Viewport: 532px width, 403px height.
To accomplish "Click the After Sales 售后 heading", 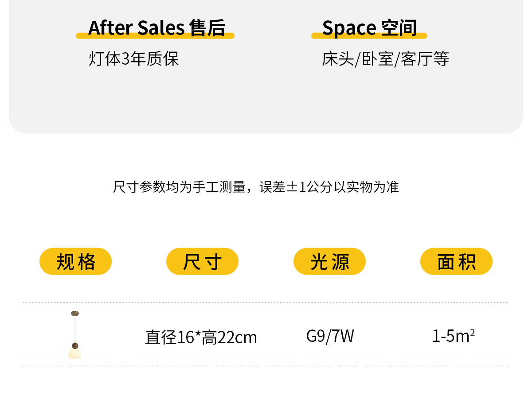I will tap(156, 27).
